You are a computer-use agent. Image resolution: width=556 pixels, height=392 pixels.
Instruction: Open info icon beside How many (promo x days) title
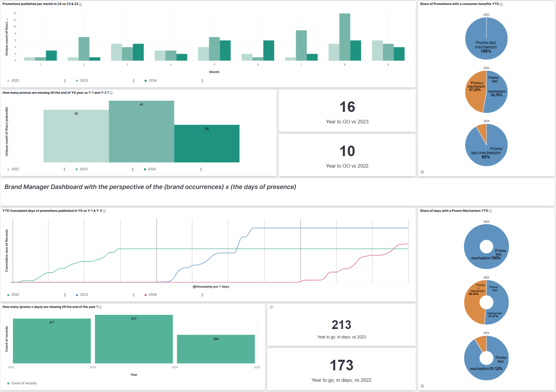[x=100, y=307]
